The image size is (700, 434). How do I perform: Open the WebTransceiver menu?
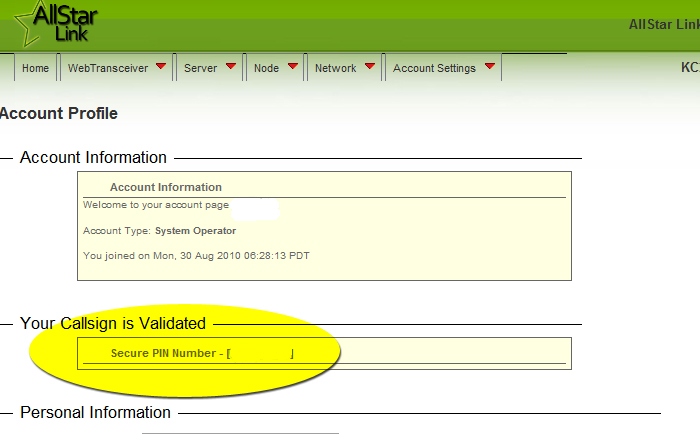tap(108, 68)
